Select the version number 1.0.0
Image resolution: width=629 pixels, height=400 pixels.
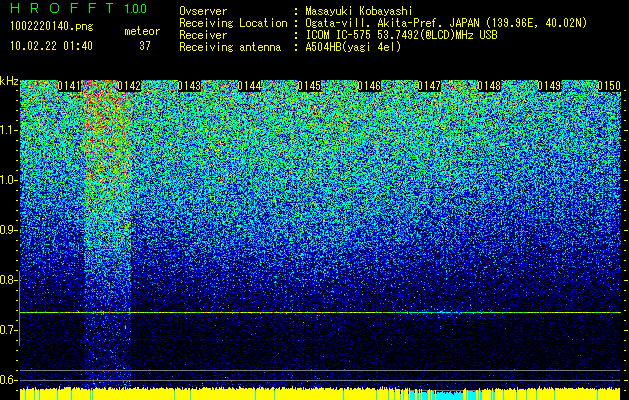[x=135, y=8]
